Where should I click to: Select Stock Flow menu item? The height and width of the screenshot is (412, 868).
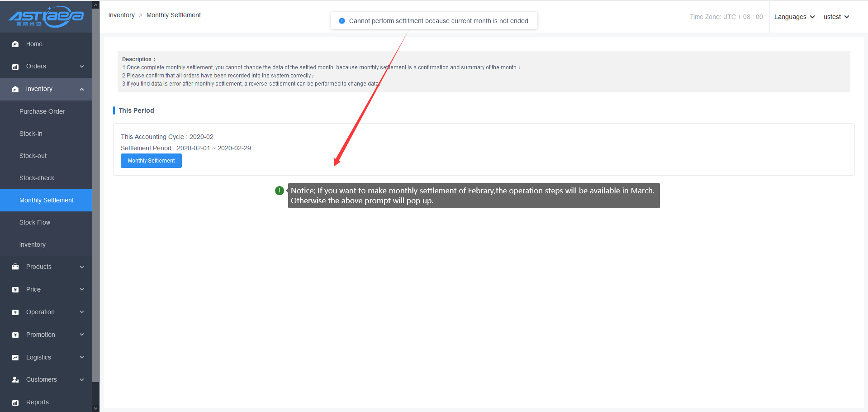[35, 222]
